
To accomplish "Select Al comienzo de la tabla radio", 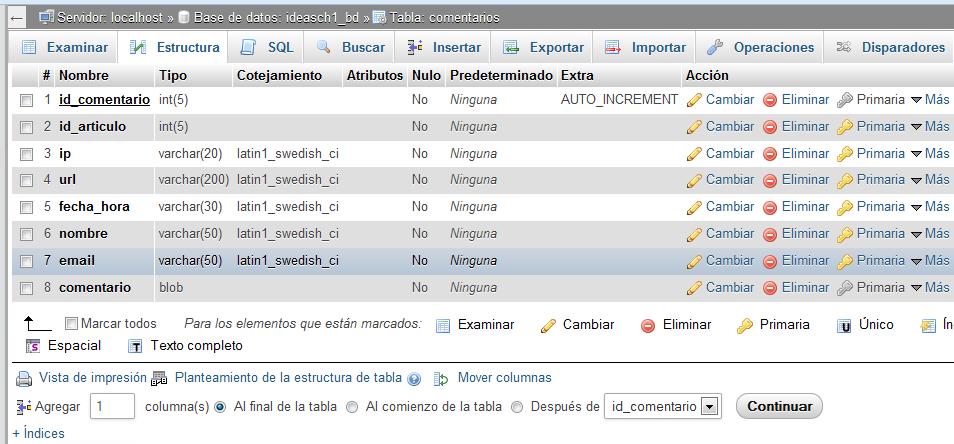I will (352, 407).
